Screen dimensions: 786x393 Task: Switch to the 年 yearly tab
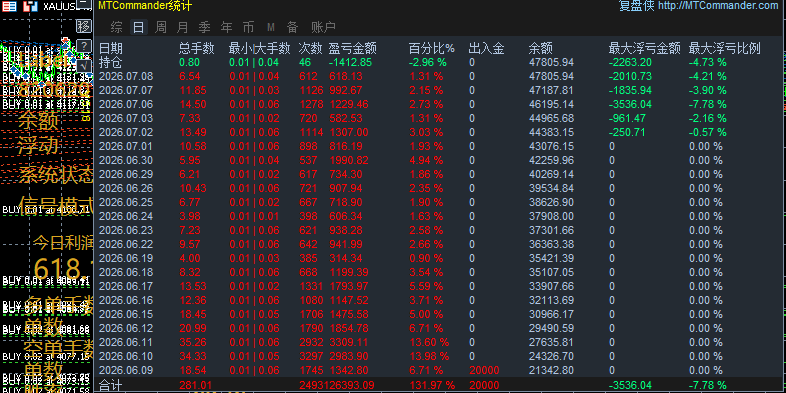(227, 27)
